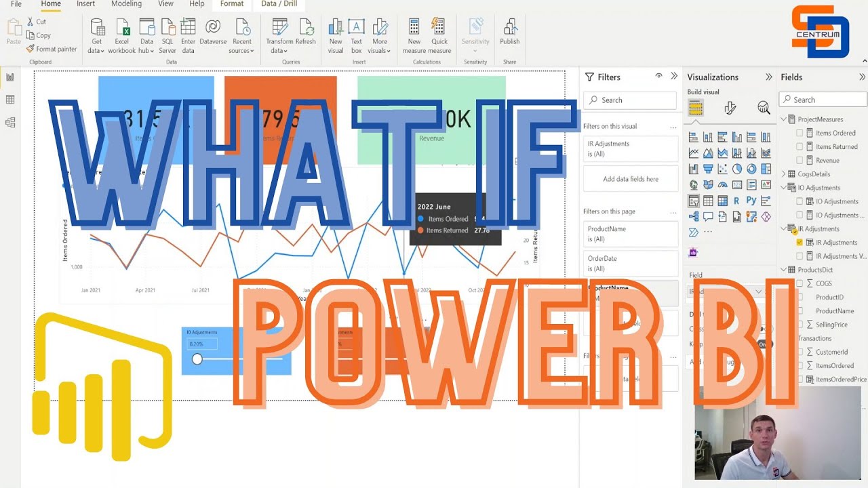This screenshot has width=868, height=488.
Task: Add a gauge visual
Action: pos(722,184)
